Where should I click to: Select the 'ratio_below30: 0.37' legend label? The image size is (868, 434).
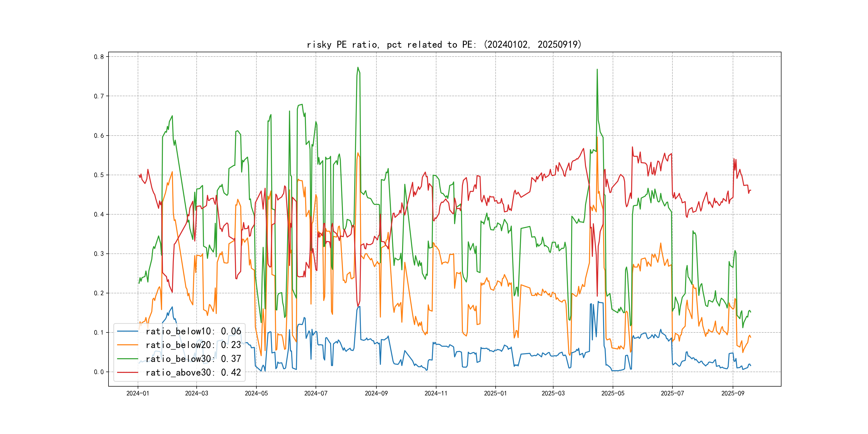click(193, 359)
